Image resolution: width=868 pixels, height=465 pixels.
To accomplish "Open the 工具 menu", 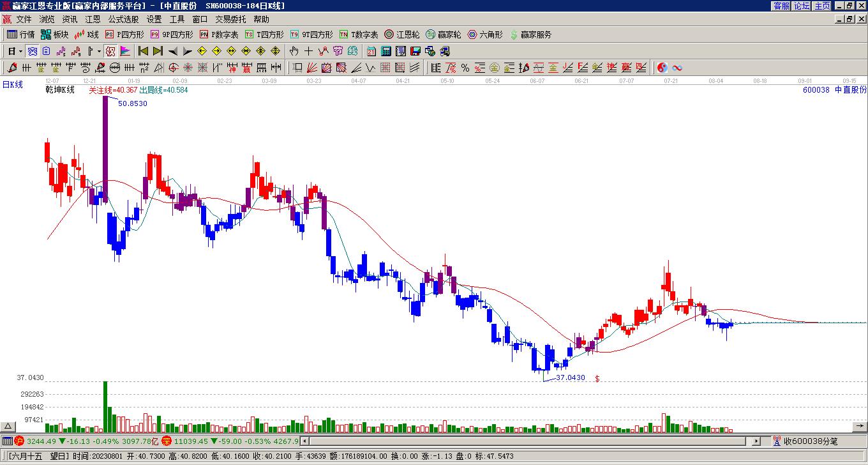I will tap(177, 19).
